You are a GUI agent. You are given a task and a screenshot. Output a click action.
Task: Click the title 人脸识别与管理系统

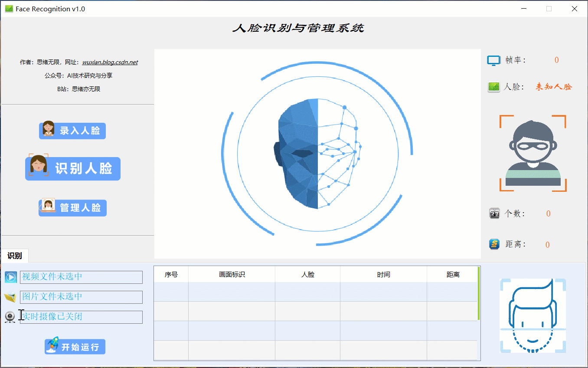[x=298, y=28]
